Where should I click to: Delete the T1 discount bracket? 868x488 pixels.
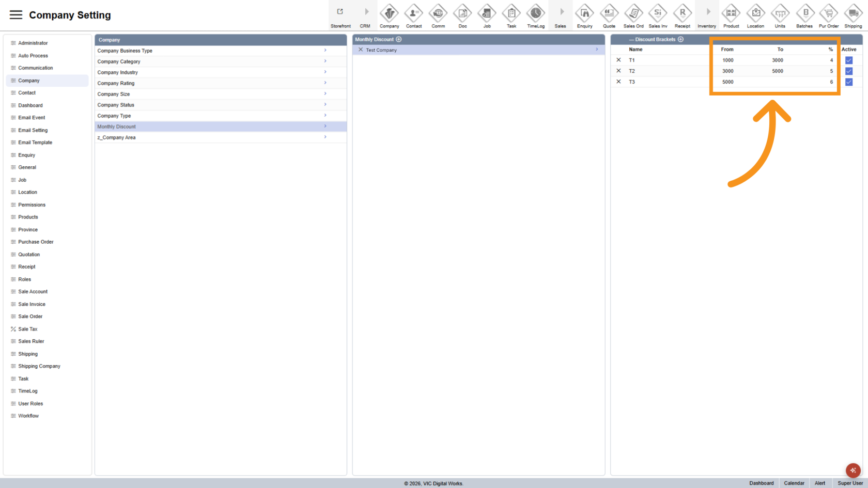[x=618, y=60]
